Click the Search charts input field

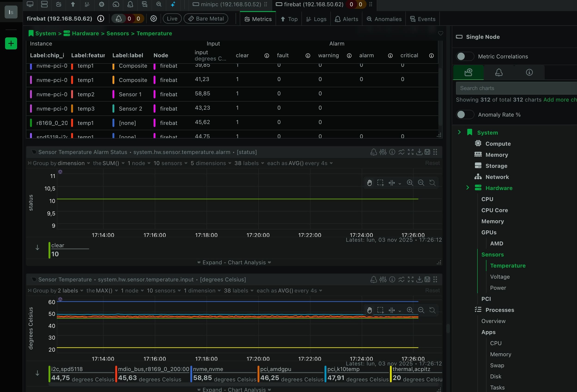pos(516,88)
